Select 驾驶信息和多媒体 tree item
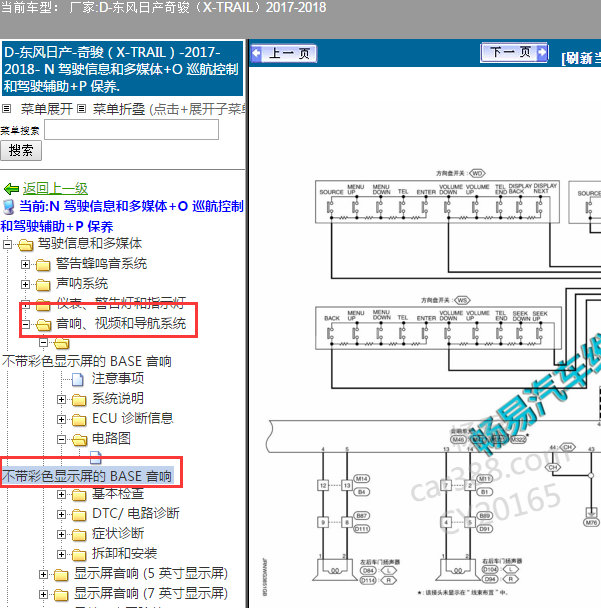601x608 pixels. [90, 244]
